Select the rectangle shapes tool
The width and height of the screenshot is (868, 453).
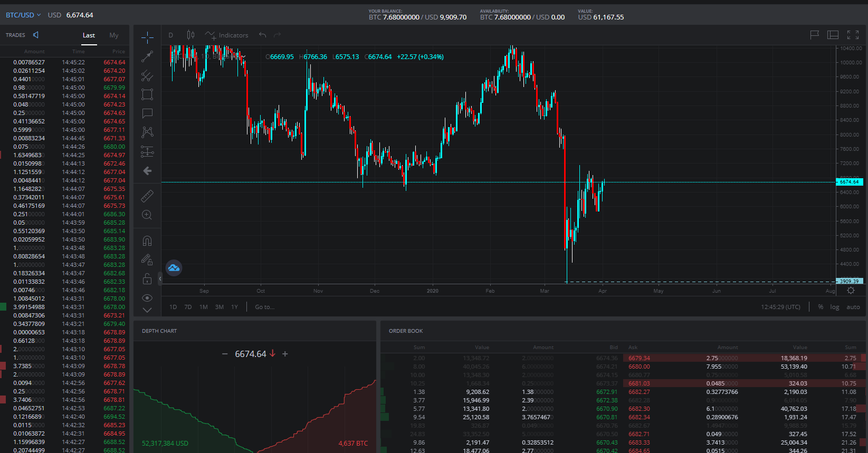(x=147, y=94)
